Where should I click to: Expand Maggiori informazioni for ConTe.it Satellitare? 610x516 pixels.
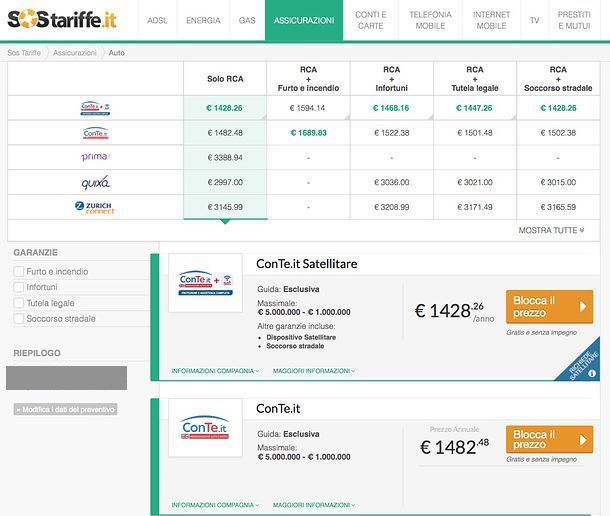tap(314, 371)
